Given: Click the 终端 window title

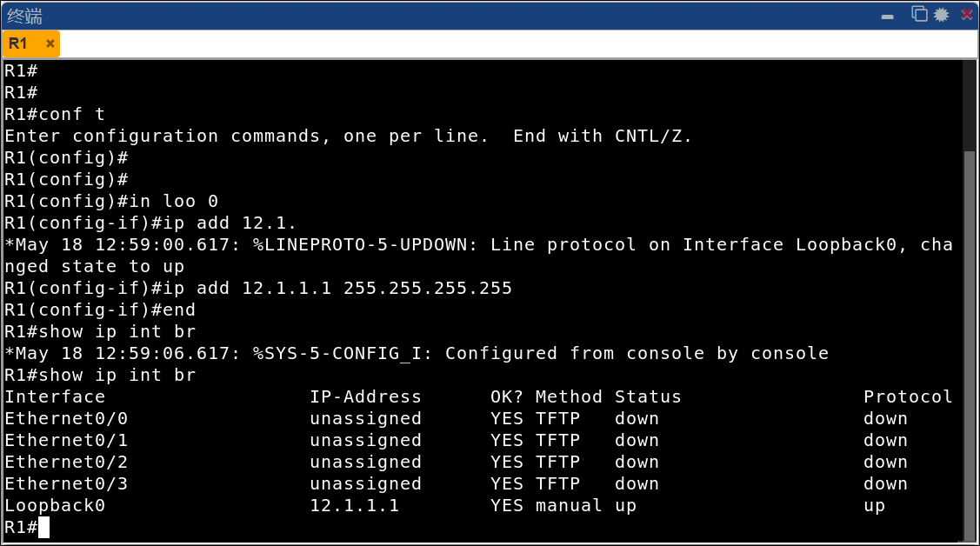Looking at the screenshot, I should tap(25, 16).
